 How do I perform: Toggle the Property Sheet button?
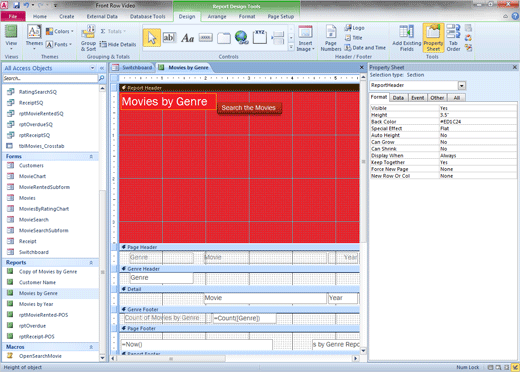pos(433,38)
